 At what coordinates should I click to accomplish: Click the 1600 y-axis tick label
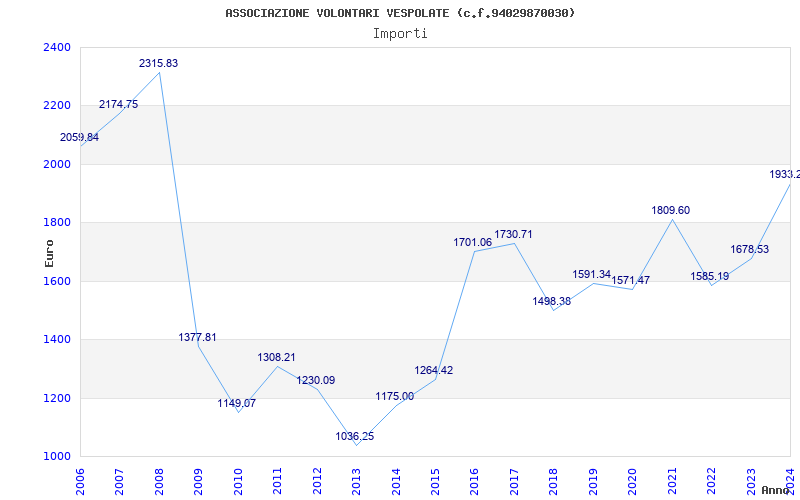[56, 281]
